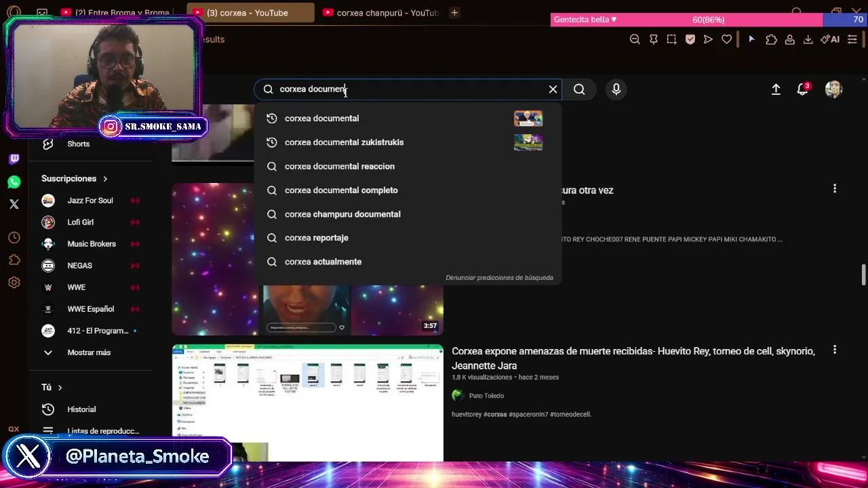This screenshot has height=488, width=868.
Task: Open Lofi Girl subscription
Action: (90, 222)
